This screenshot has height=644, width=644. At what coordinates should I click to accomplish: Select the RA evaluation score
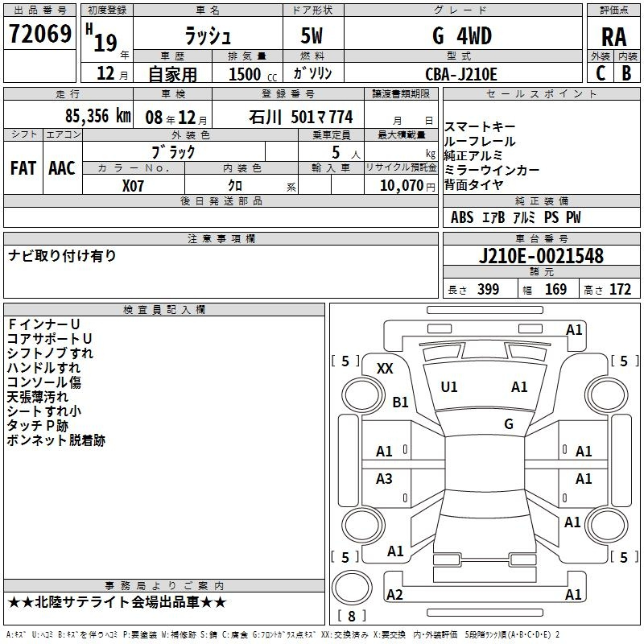613,36
